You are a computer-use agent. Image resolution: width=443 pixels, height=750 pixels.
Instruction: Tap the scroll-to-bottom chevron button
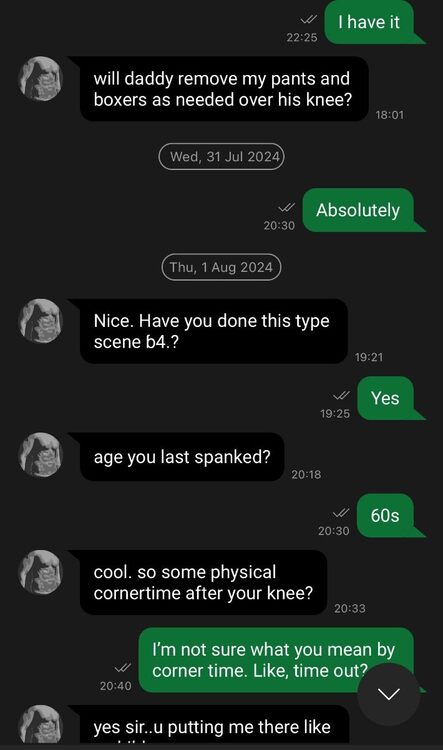pyautogui.click(x=388, y=694)
